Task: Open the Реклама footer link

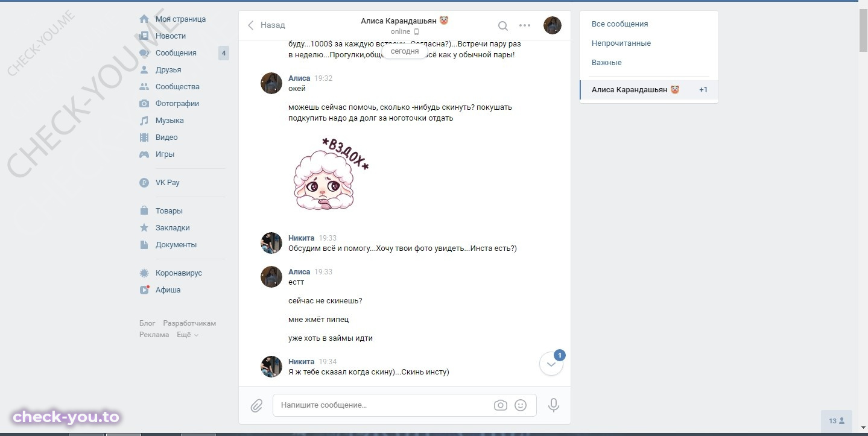Action: pos(154,335)
